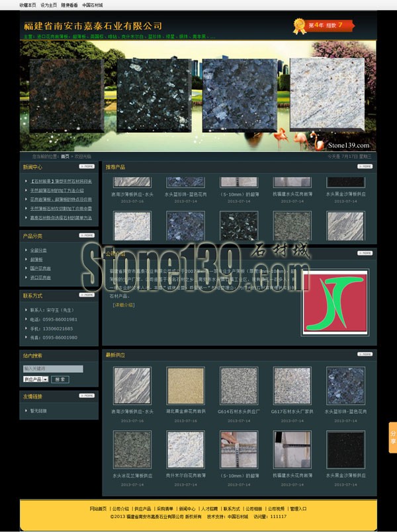Click the MORE button in 推荐产品 section
Screen dimensions: 397x532
coord(365,167)
